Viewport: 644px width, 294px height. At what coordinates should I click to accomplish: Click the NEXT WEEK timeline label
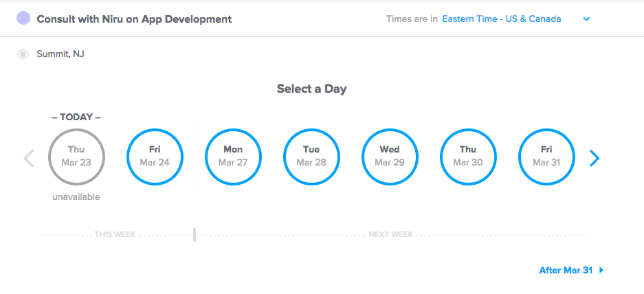(390, 235)
